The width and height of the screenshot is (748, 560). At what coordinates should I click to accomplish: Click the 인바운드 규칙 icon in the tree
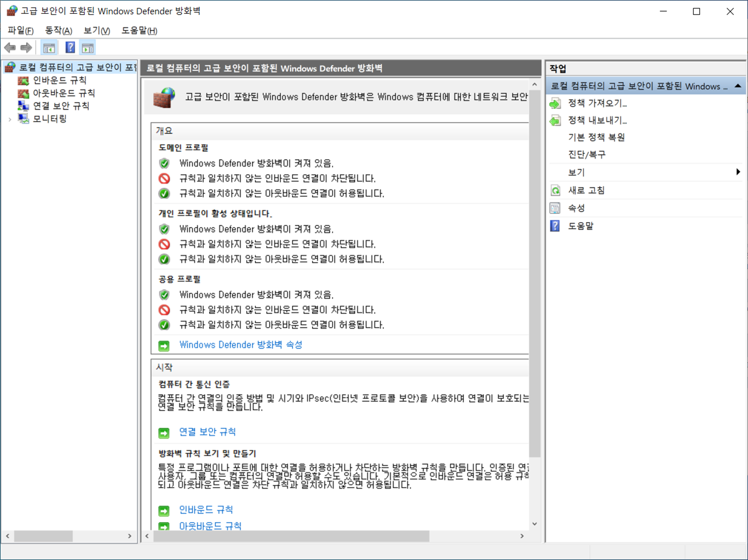(23, 80)
